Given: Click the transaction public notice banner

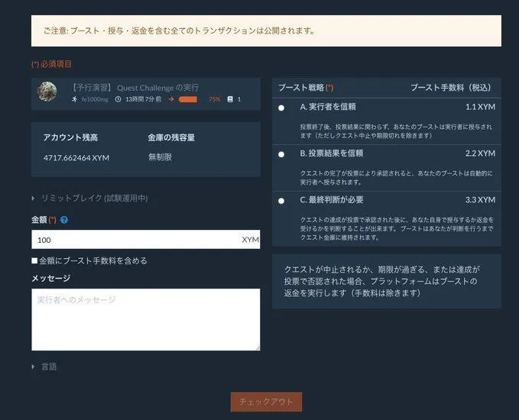Looking at the screenshot, I should pyautogui.click(x=266, y=31).
